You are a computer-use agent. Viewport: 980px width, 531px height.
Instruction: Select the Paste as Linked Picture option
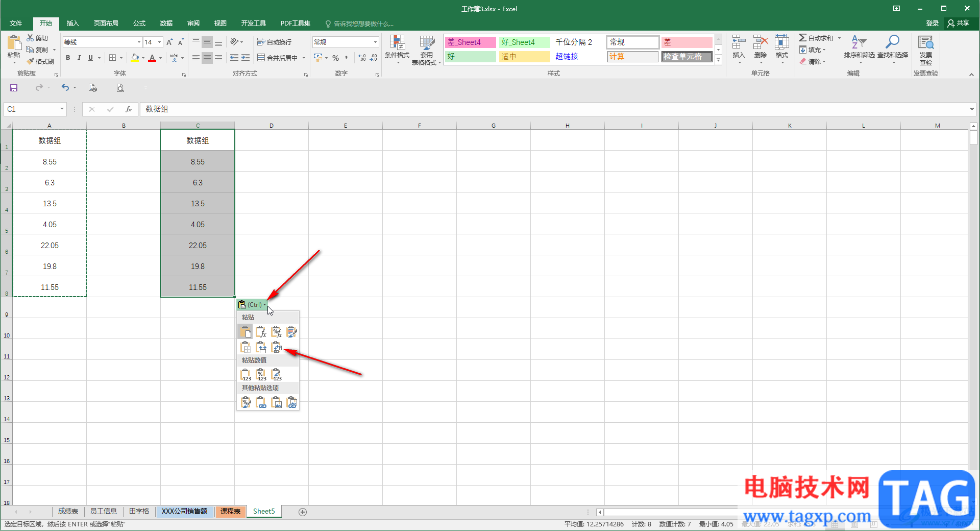pyautogui.click(x=292, y=403)
